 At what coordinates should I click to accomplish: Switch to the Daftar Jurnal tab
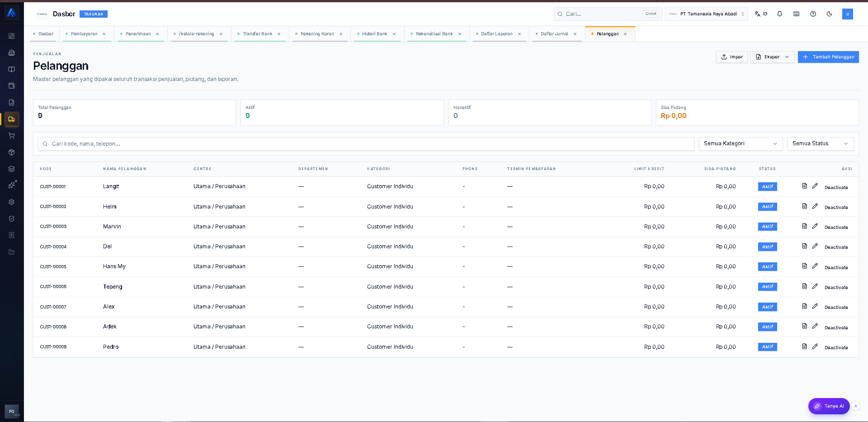tap(554, 34)
